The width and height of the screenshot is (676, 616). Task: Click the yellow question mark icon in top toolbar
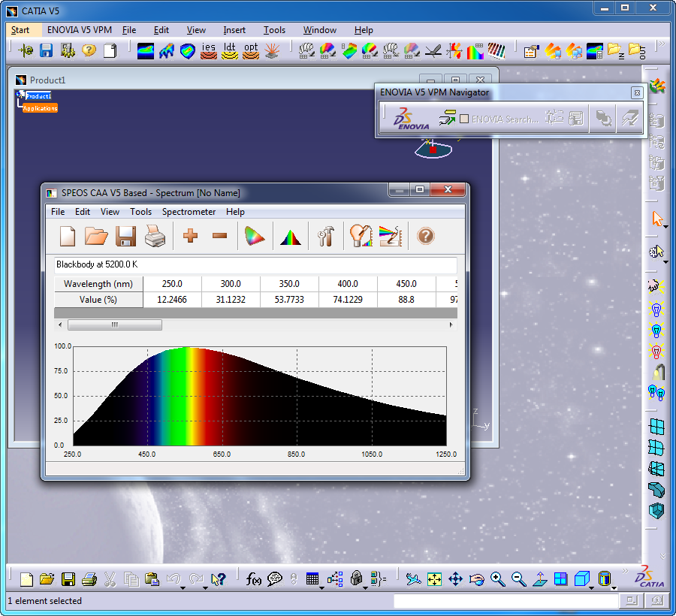click(89, 50)
